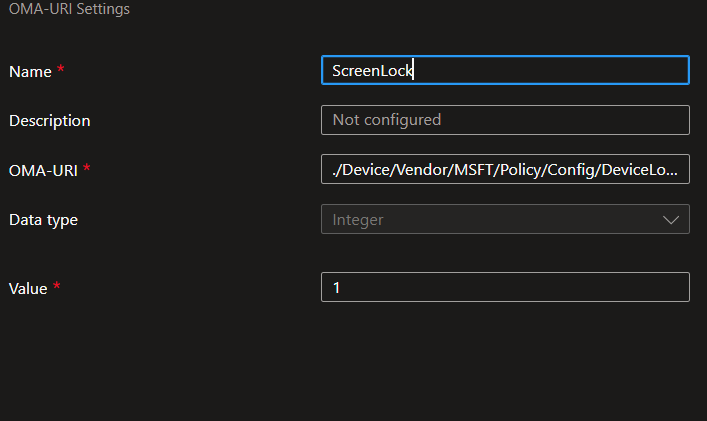Select the Integer text in the combo box
This screenshot has height=421, width=707.
tap(358, 220)
